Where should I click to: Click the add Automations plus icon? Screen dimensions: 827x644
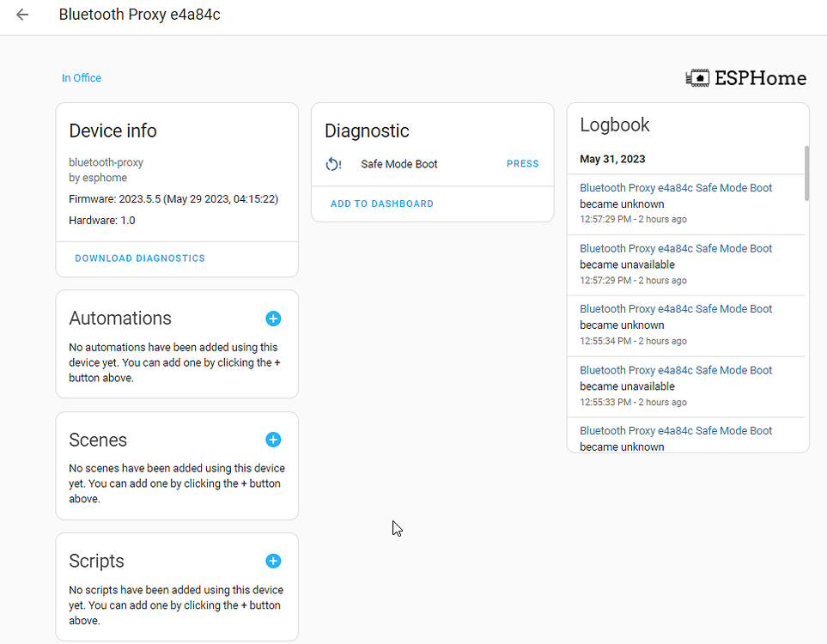tap(273, 319)
